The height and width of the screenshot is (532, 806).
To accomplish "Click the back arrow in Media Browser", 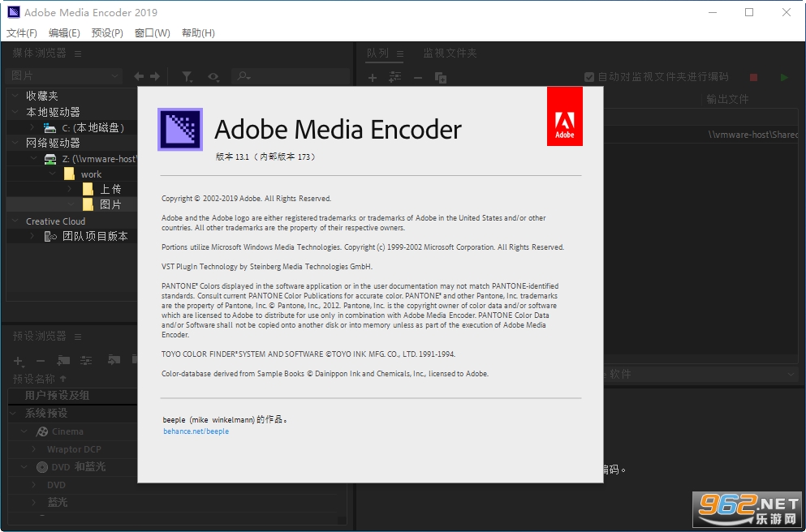I will (x=139, y=76).
